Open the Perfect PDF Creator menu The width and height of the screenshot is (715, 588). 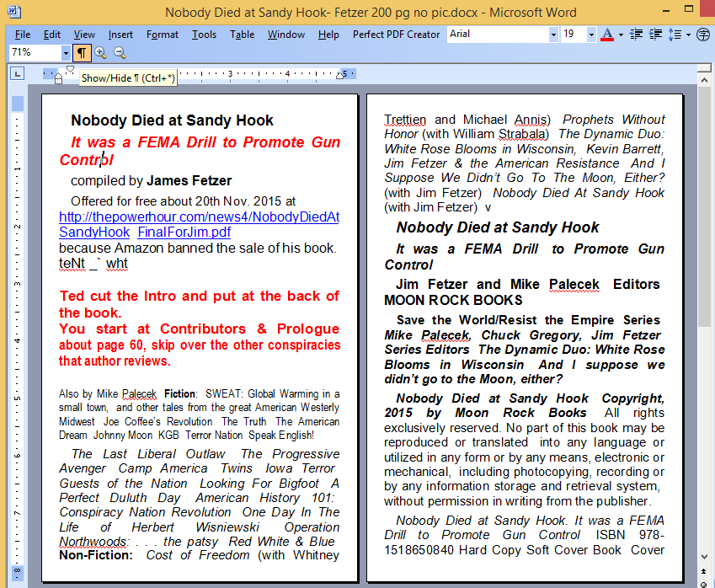(397, 35)
